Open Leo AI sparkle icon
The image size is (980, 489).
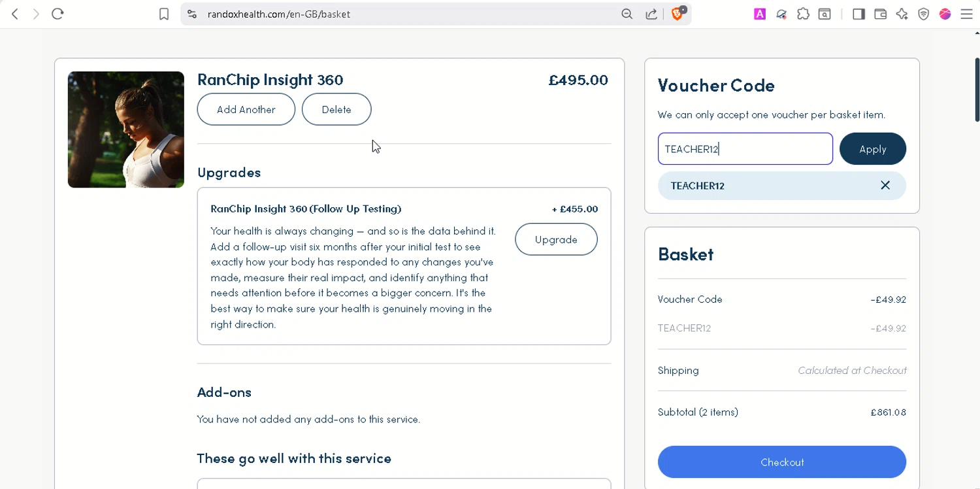pos(902,14)
